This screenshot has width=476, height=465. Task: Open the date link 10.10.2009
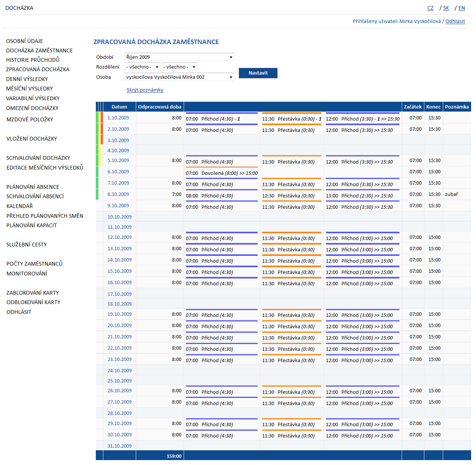(120, 217)
